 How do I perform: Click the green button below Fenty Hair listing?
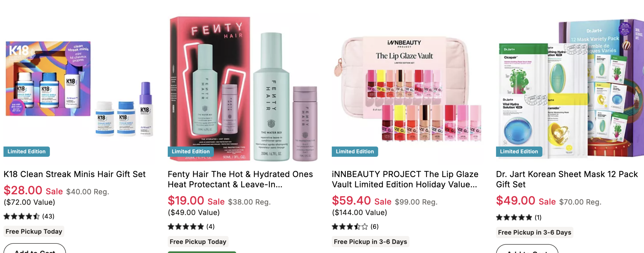coord(202,252)
